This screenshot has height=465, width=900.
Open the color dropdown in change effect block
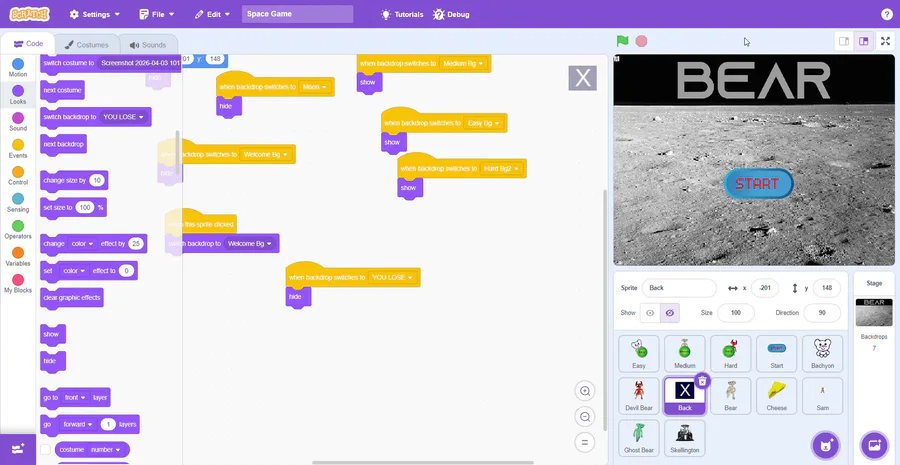pyautogui.click(x=83, y=243)
